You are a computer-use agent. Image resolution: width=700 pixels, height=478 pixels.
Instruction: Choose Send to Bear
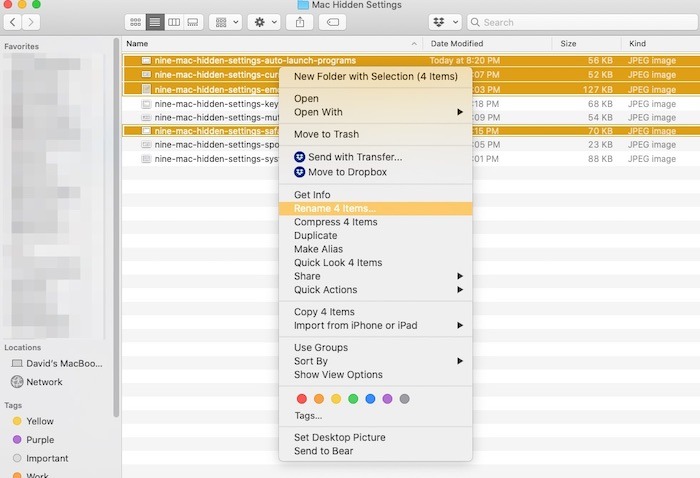coord(375,451)
